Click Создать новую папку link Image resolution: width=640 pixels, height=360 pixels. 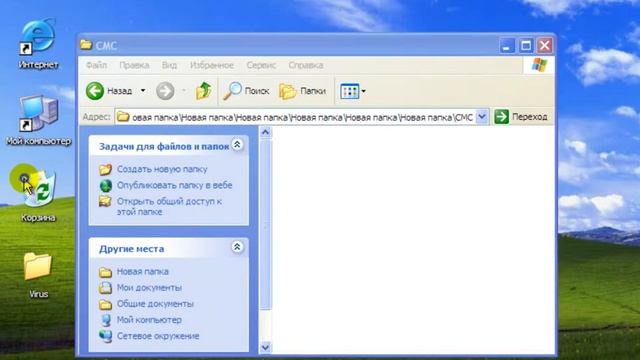[162, 169]
